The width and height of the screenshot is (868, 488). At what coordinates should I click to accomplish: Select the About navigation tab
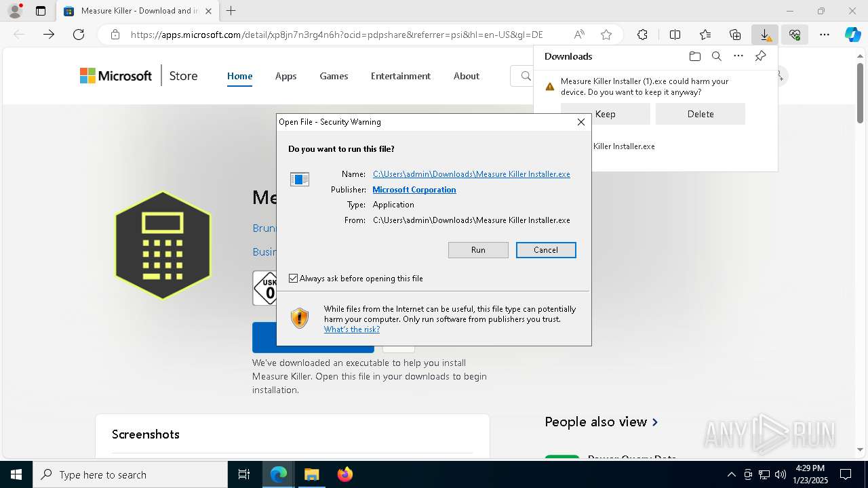(467, 76)
